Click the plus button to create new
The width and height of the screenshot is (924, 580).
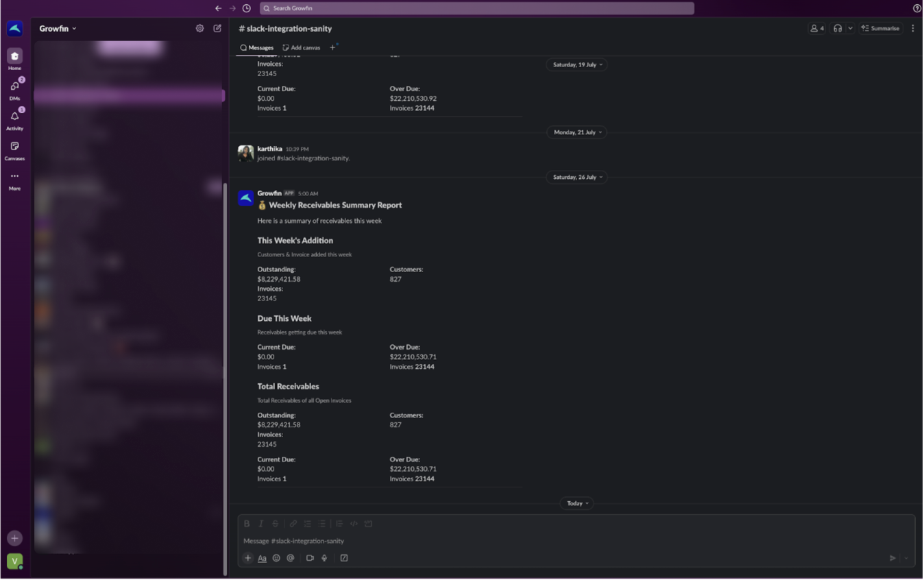pyautogui.click(x=14, y=539)
